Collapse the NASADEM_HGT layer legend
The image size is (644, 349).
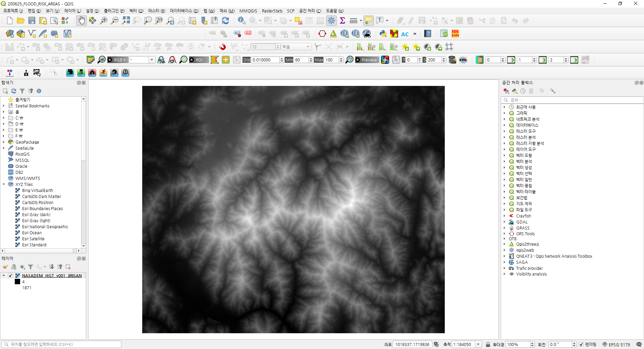[4, 276]
